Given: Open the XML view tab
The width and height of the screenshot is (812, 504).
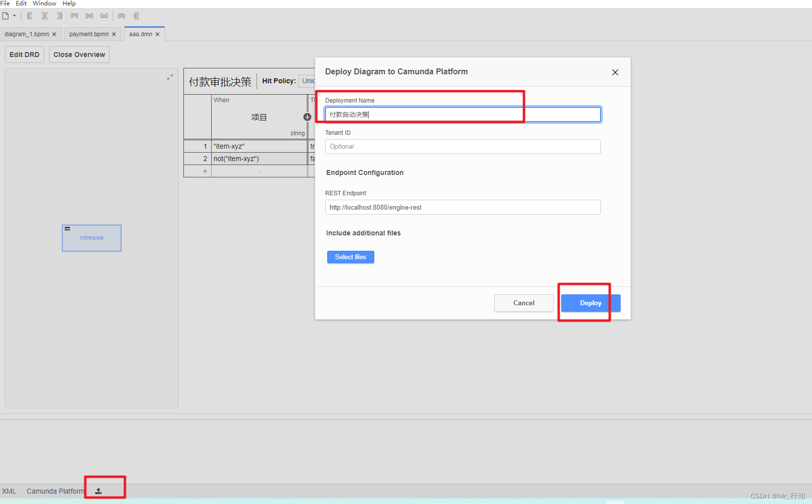Looking at the screenshot, I should pos(9,491).
